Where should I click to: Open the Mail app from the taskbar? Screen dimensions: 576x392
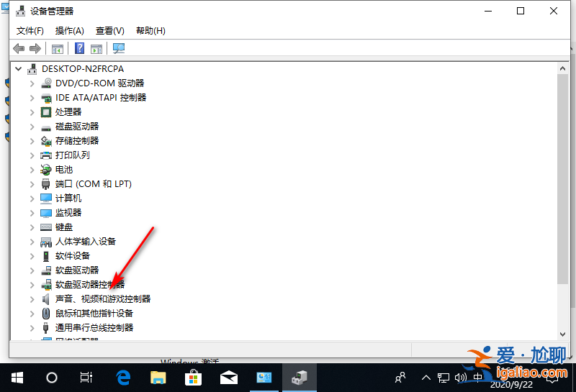point(228,378)
